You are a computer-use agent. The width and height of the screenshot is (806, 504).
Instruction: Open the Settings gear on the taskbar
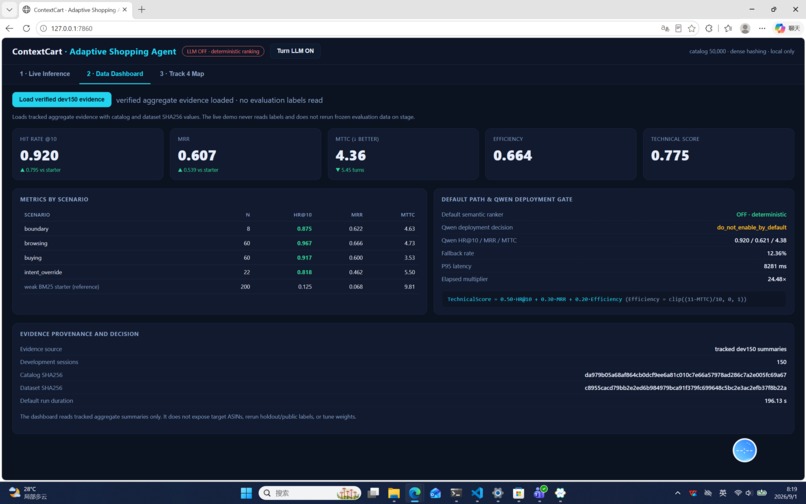pyautogui.click(x=498, y=493)
